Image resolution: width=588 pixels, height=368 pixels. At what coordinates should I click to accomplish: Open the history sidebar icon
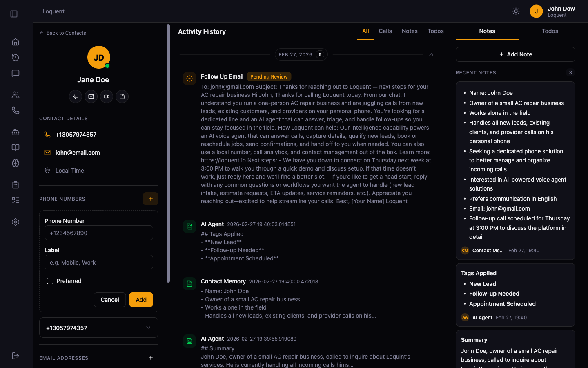[16, 58]
